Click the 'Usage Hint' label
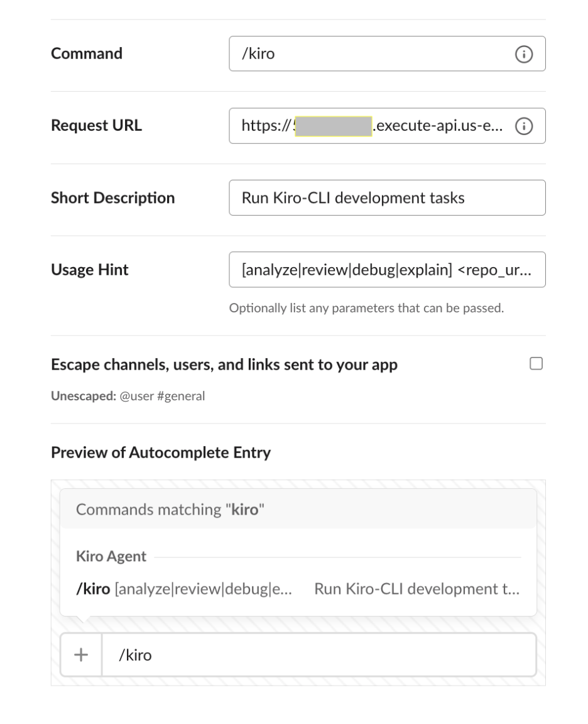 click(x=90, y=270)
